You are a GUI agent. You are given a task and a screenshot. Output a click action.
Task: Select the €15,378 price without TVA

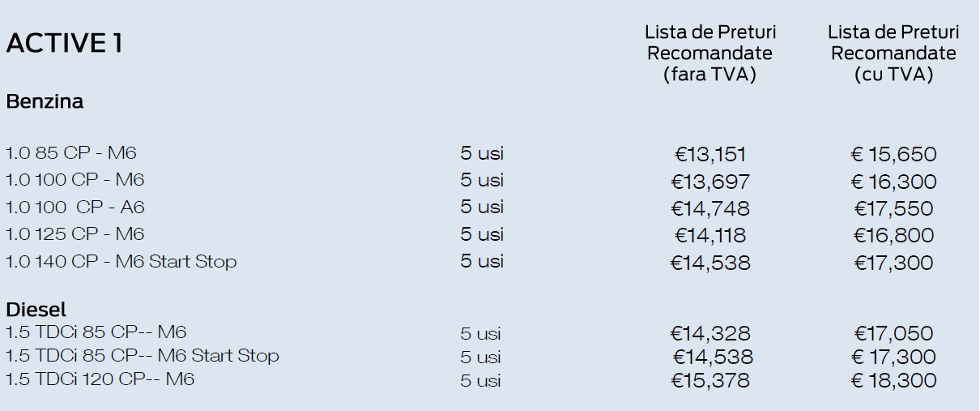coord(710,380)
